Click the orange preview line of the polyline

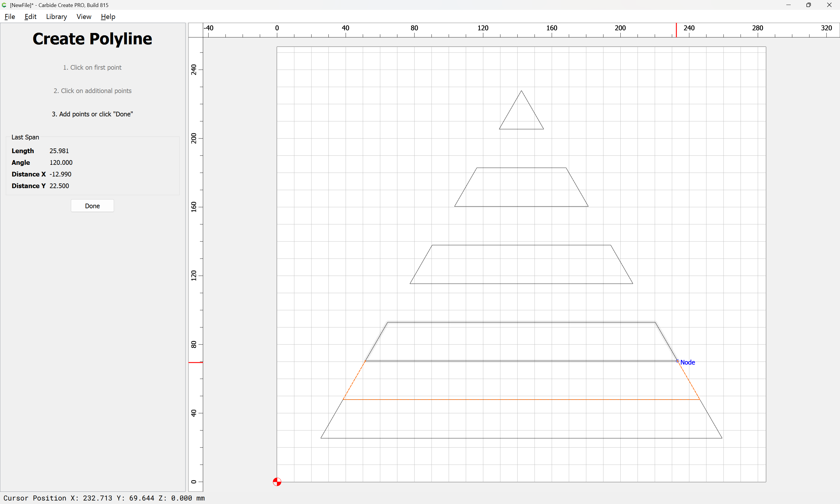tap(521, 399)
